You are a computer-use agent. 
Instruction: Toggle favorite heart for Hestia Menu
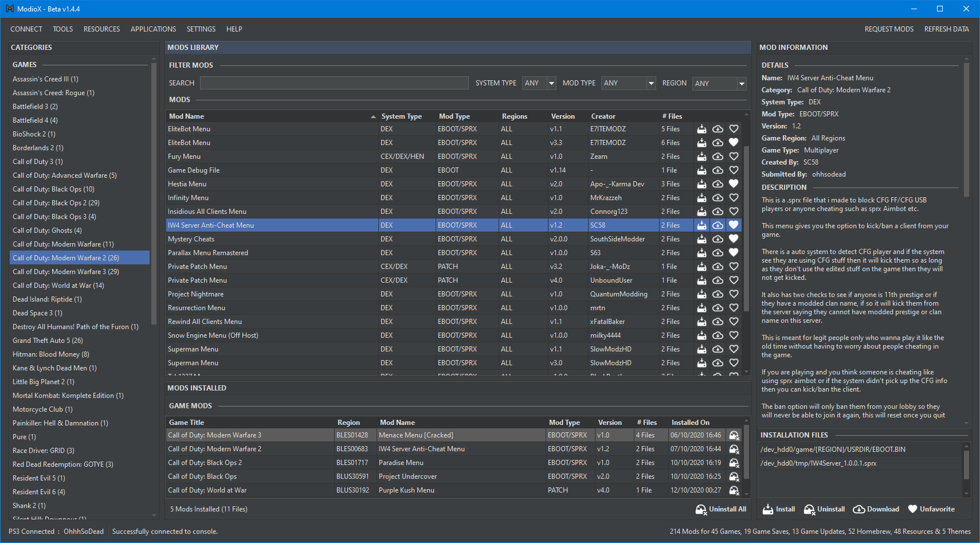point(734,184)
